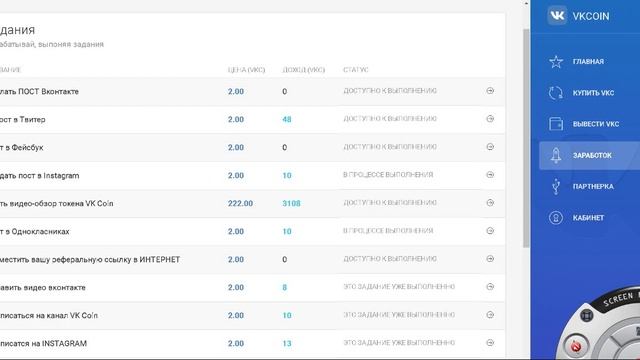Click the bell icon beside Заработок

(556, 155)
